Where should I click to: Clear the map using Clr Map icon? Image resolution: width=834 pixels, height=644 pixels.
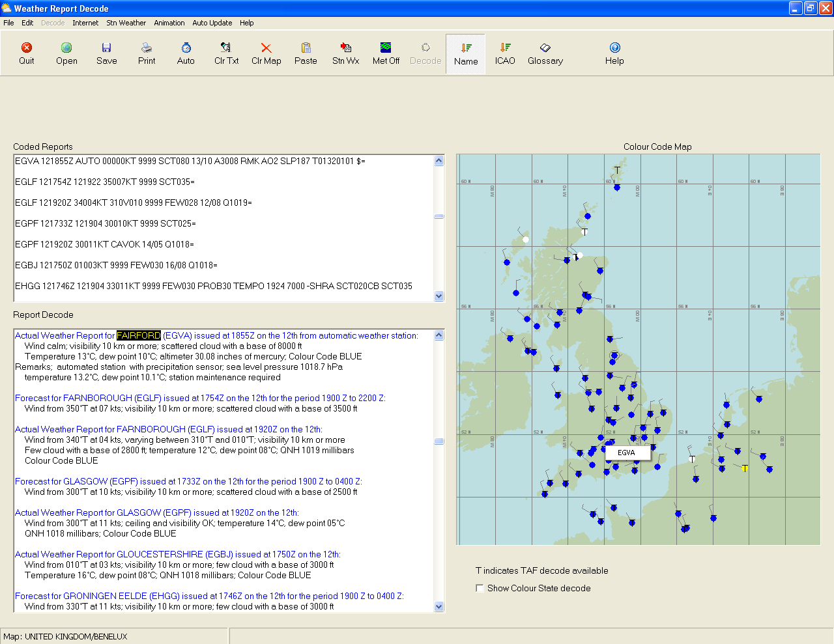tap(266, 53)
